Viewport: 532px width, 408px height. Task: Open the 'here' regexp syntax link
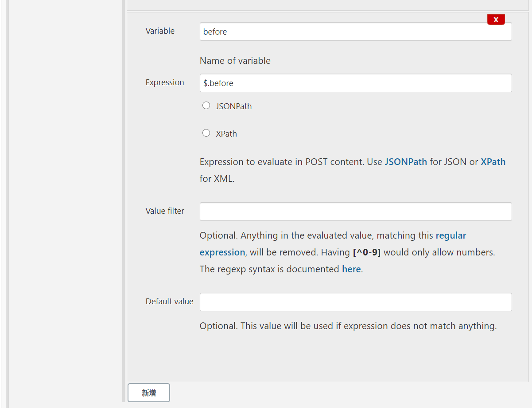tap(351, 269)
